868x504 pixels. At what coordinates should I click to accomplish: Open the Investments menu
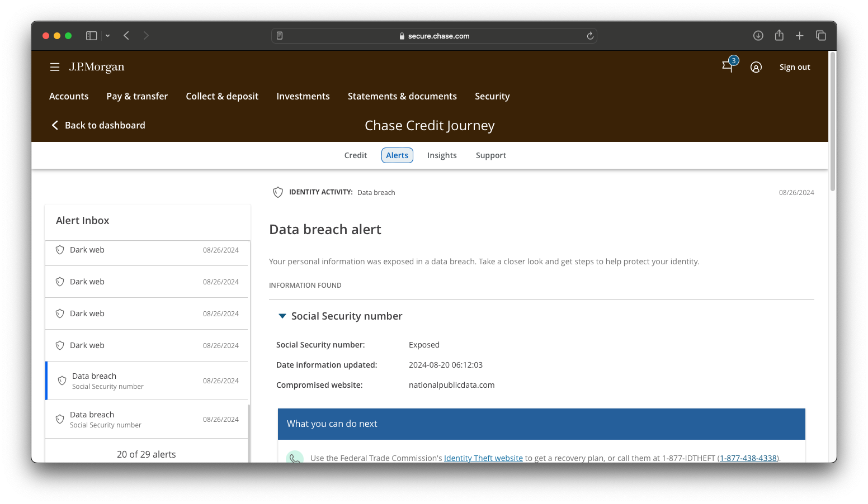(x=303, y=96)
